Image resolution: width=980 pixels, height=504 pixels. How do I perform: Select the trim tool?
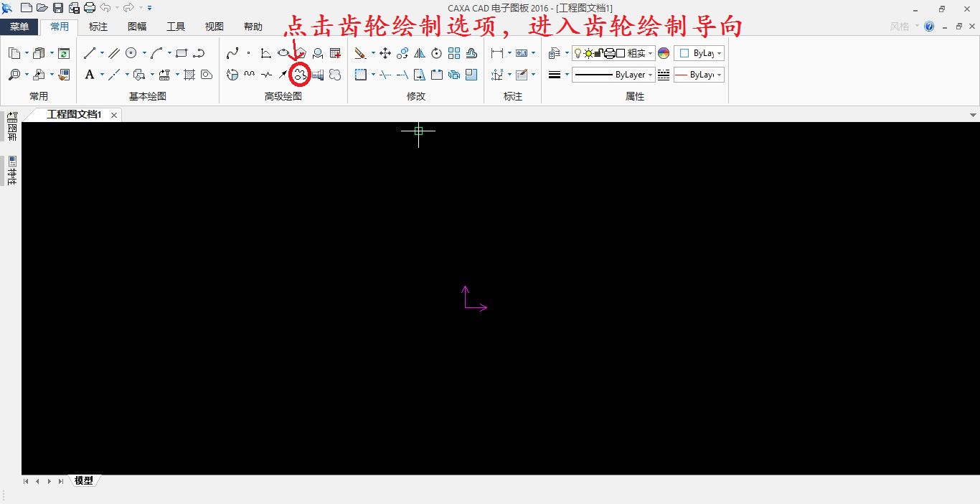(x=385, y=74)
